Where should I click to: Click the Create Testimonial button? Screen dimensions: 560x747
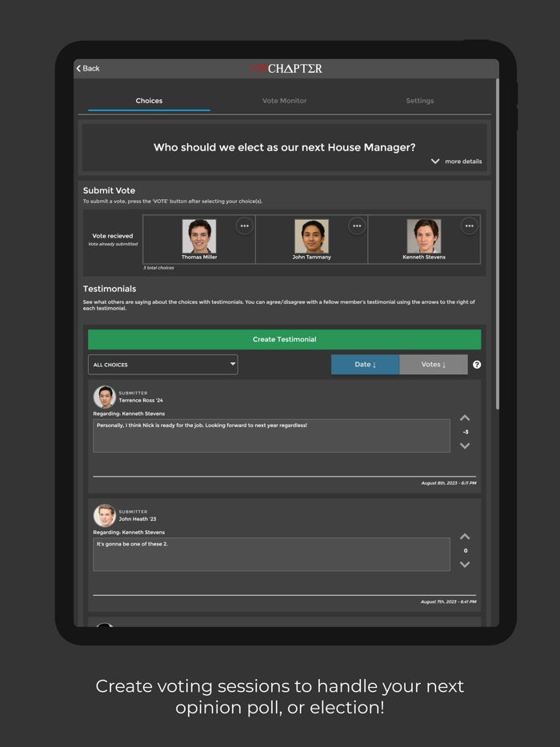[285, 339]
